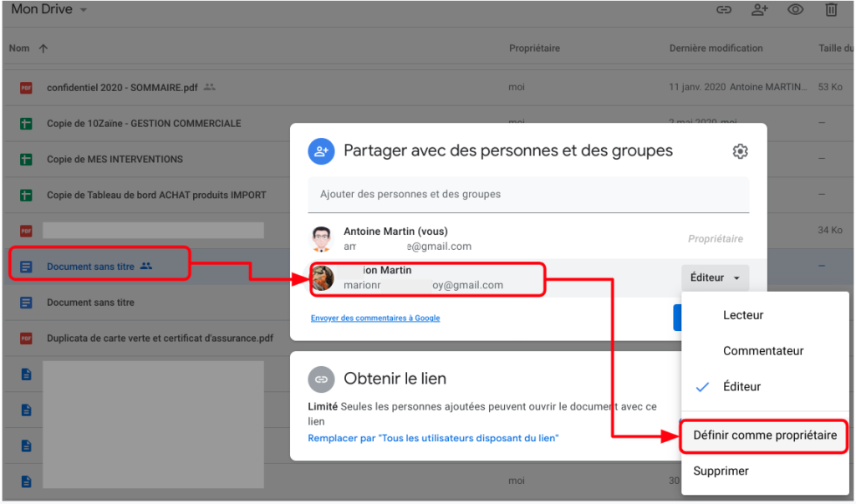Click Envoyer des commentaires à Google link
This screenshot has width=856, height=504.
375,318
